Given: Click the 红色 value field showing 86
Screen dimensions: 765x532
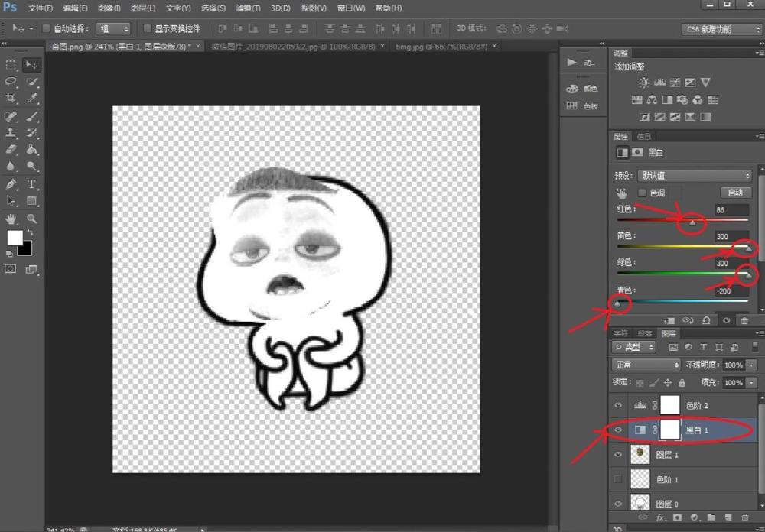Looking at the screenshot, I should point(731,210).
